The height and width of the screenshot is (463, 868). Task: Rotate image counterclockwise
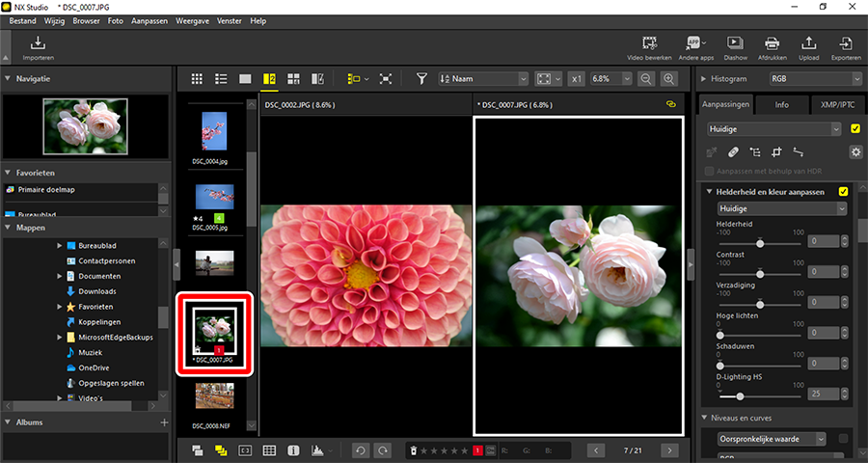tap(360, 450)
